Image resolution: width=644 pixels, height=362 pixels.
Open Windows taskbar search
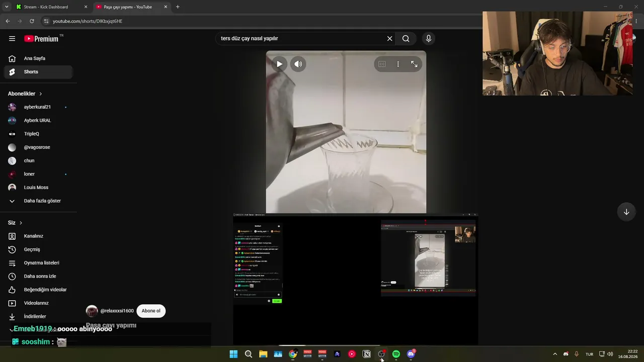point(248,354)
